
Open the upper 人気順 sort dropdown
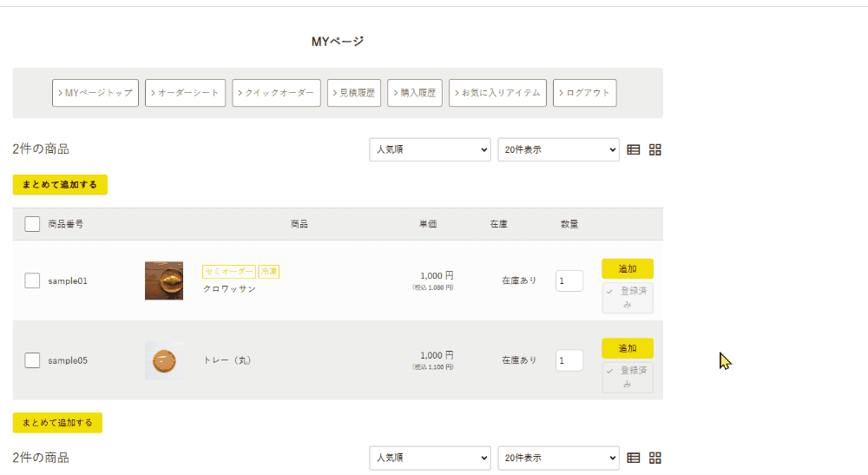coord(430,149)
